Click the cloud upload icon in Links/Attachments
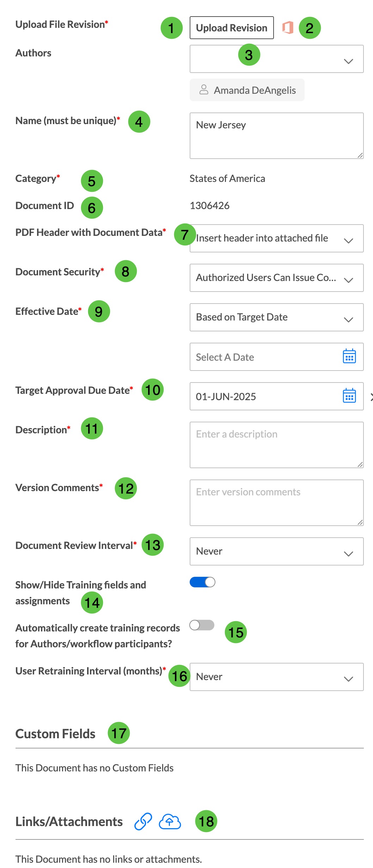This screenshot has height=868, width=373. [x=170, y=821]
